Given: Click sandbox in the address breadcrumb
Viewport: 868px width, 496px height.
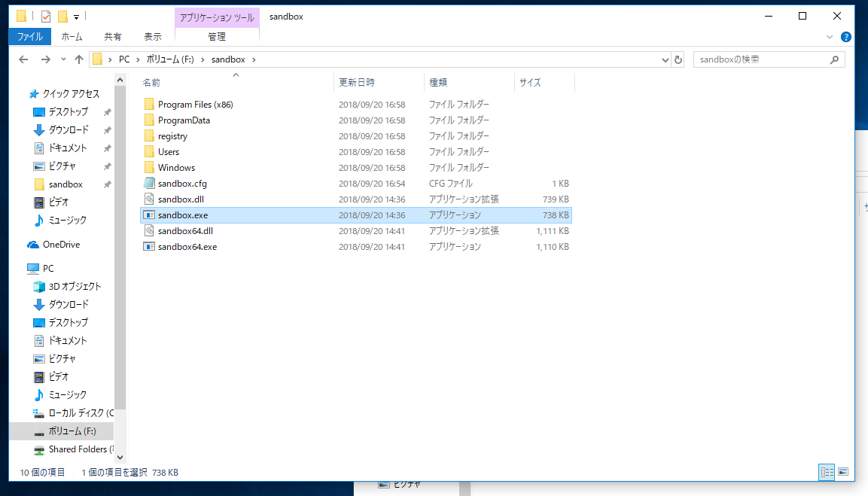Looking at the screenshot, I should tap(228, 59).
